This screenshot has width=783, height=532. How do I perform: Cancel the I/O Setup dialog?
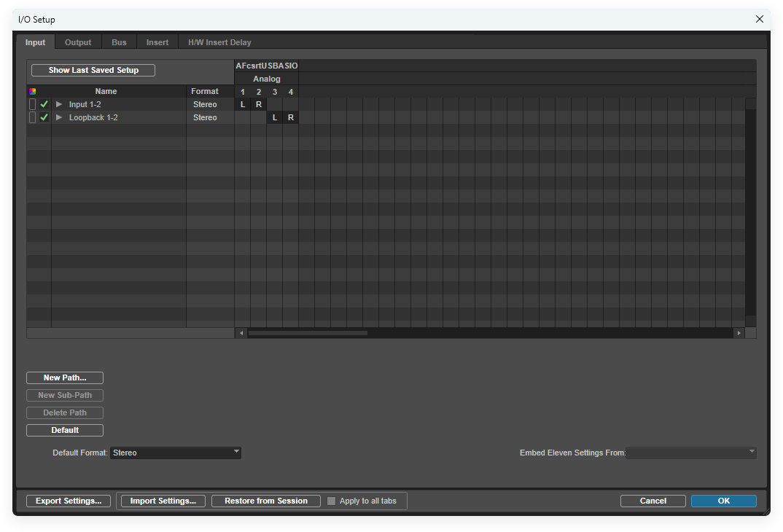click(x=653, y=501)
